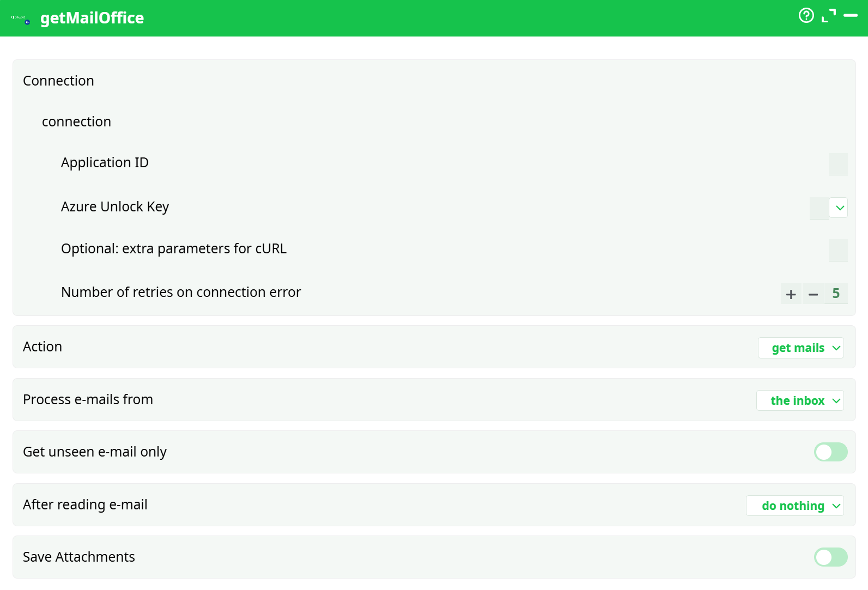Click the Connection section heading
The image size is (868, 590).
coord(58,81)
